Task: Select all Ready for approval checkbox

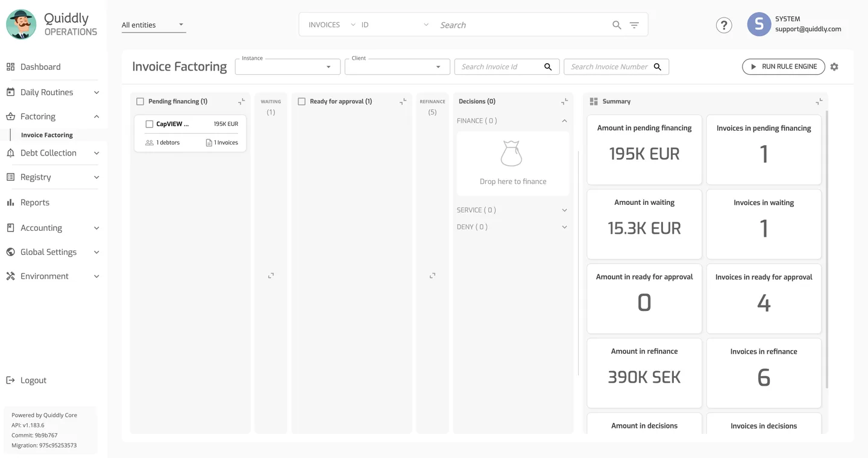Action: [x=302, y=102]
